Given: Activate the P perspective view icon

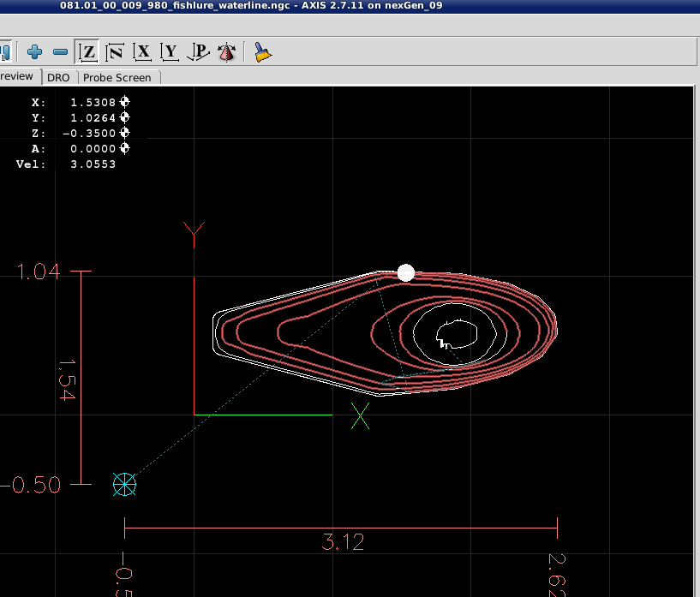Looking at the screenshot, I should (x=199, y=52).
